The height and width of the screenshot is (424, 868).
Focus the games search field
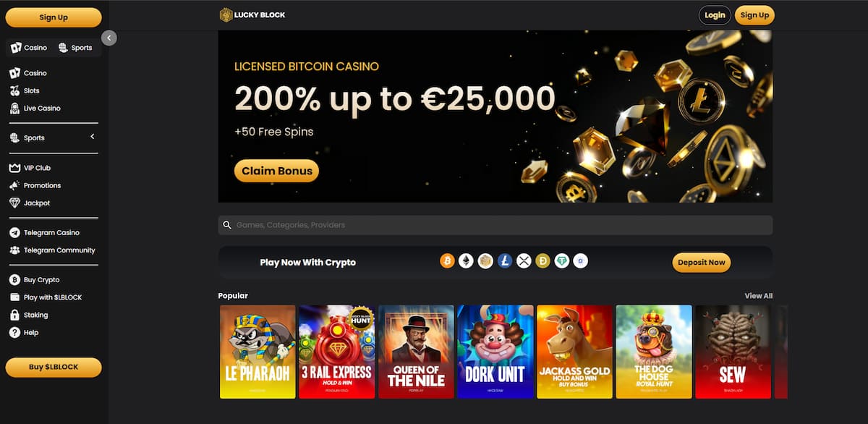(495, 225)
